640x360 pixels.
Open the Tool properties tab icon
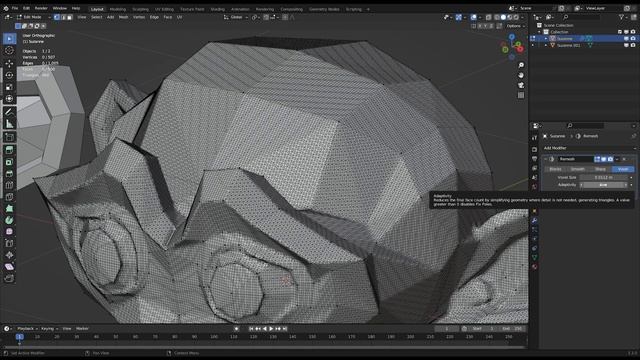[x=535, y=138]
